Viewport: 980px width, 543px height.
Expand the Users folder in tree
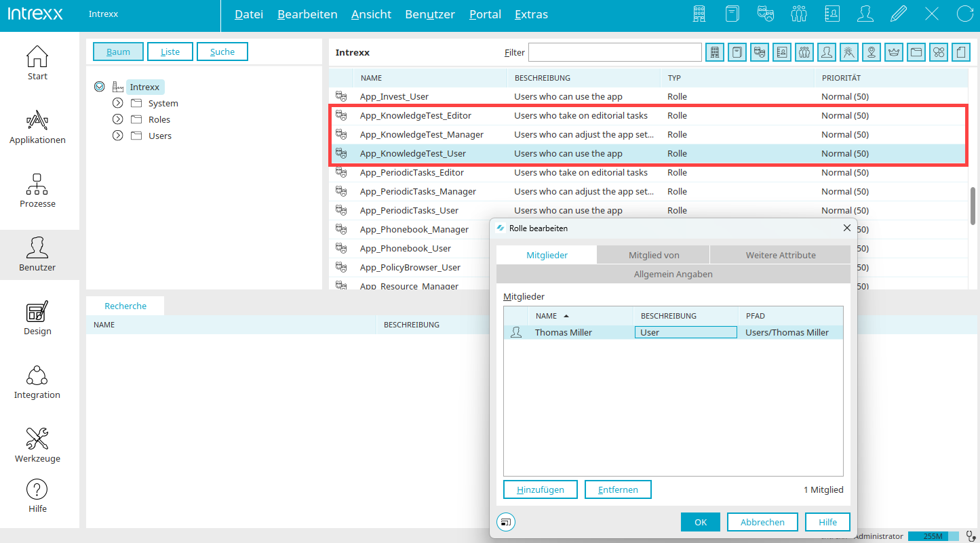[117, 136]
